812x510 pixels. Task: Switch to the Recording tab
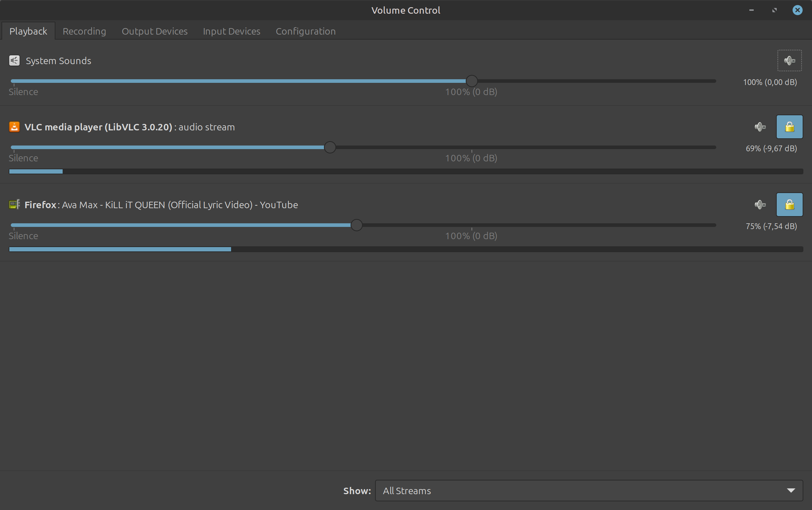coord(84,31)
